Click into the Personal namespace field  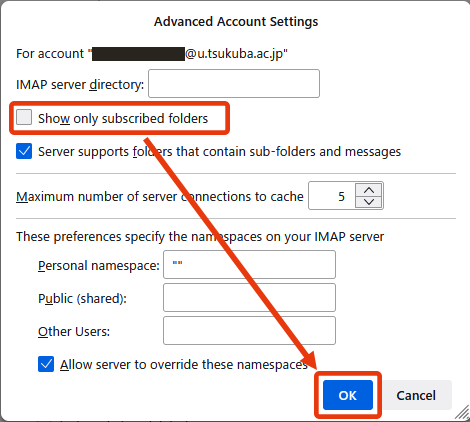pos(249,265)
